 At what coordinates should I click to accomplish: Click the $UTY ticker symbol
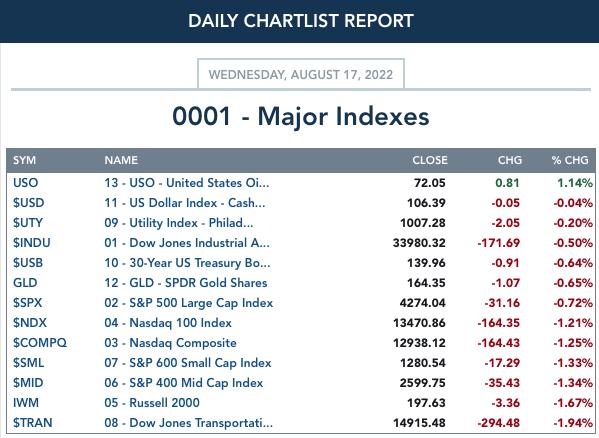point(28,223)
